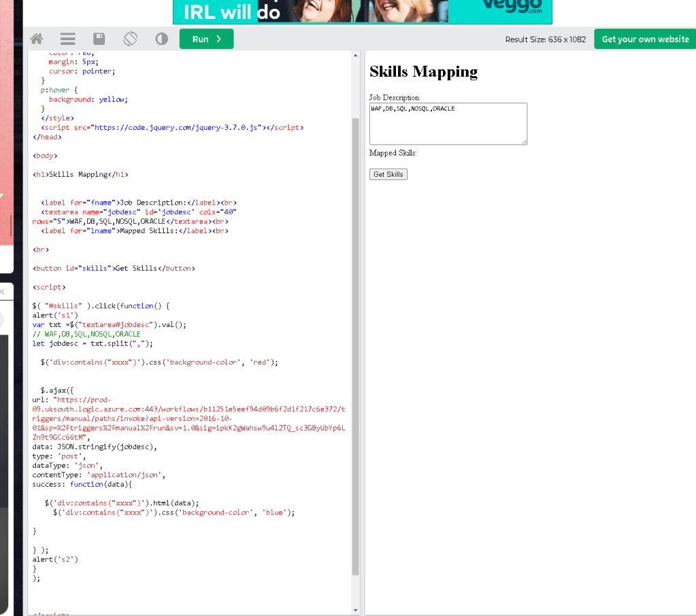Select the Job Description label in result
The width and height of the screenshot is (696, 616).
coord(395,97)
